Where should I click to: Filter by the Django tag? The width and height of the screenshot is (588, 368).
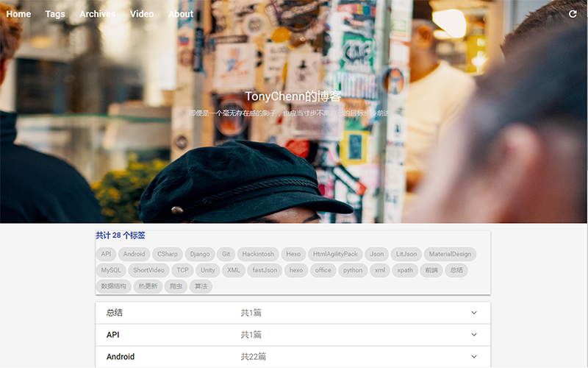click(200, 254)
